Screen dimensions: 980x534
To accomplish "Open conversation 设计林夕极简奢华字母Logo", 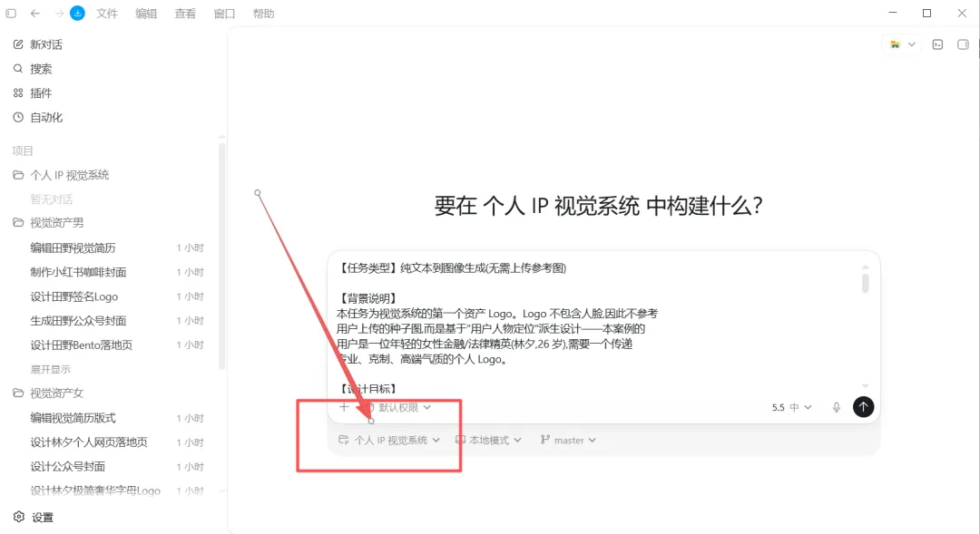I will [x=95, y=490].
